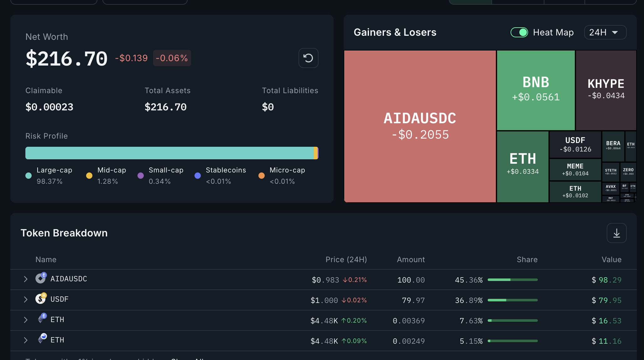Screen dimensions: 644x360
Task: Sort by Price (24H) column header
Action: [x=346, y=260]
